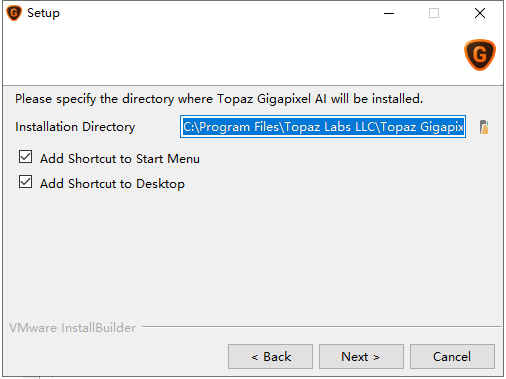Close the Setup window with the X
The height and width of the screenshot is (379, 506).
tap(480, 13)
